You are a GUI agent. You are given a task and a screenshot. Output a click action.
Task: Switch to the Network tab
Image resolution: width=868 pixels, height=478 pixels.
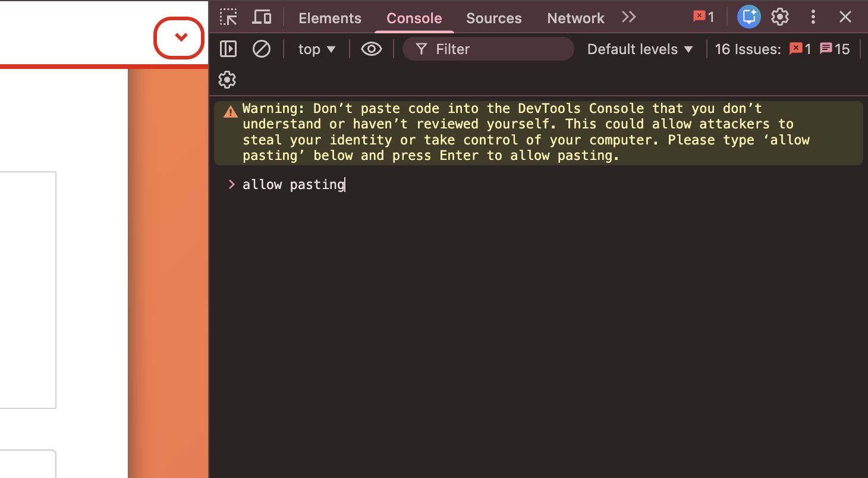coord(575,18)
